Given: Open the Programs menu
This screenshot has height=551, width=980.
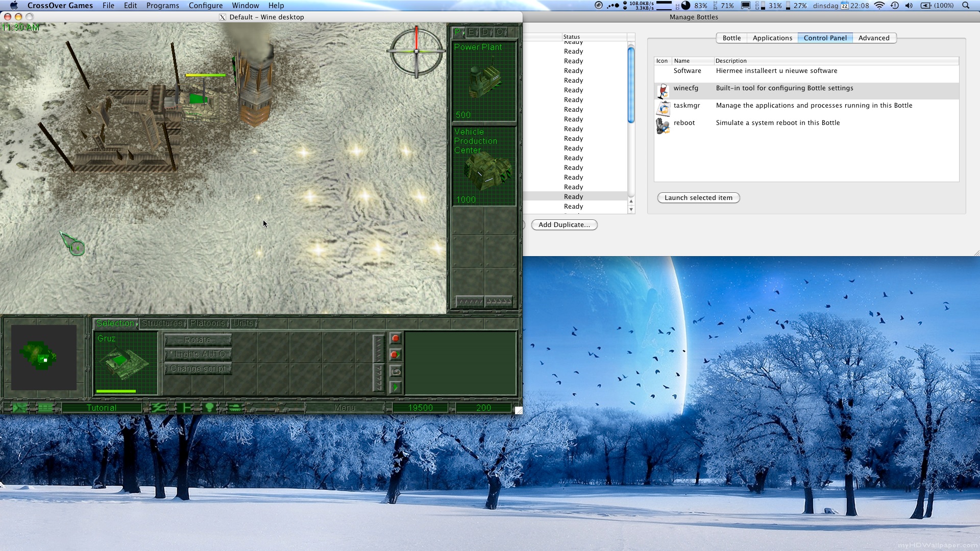Looking at the screenshot, I should (x=162, y=6).
